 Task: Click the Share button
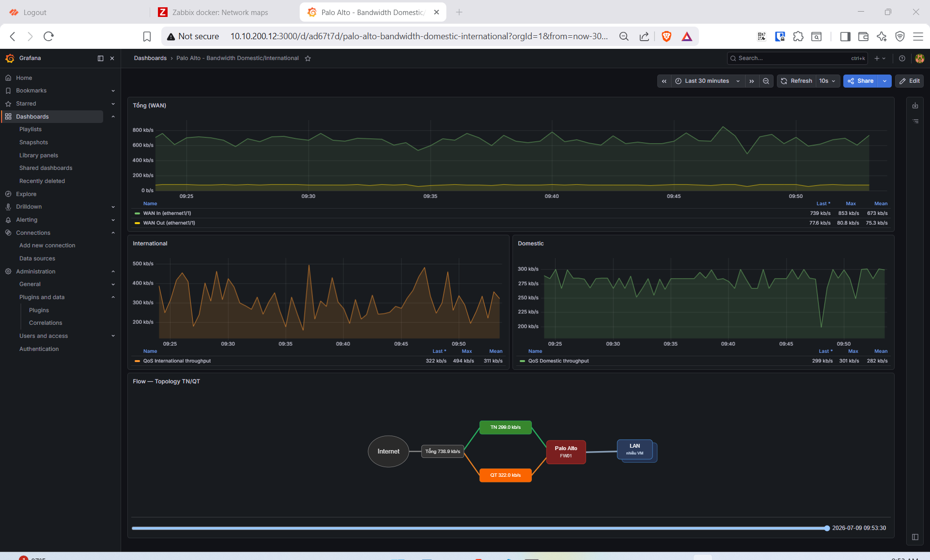click(861, 81)
